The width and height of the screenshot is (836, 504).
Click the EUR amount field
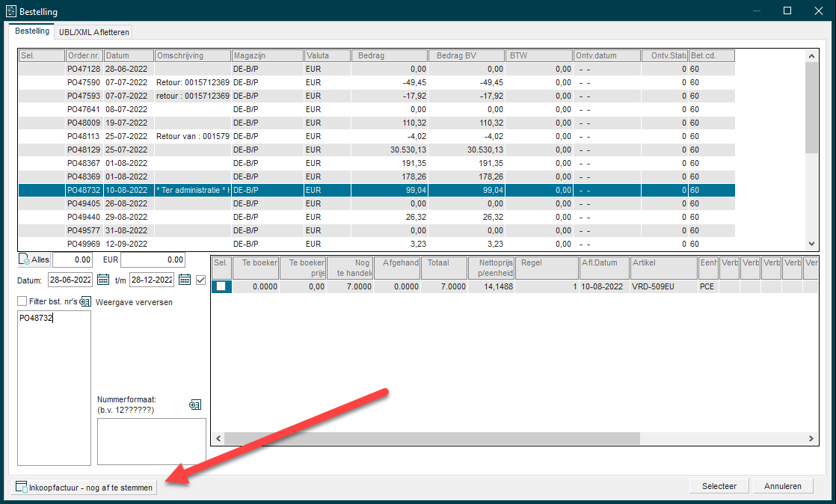point(153,259)
